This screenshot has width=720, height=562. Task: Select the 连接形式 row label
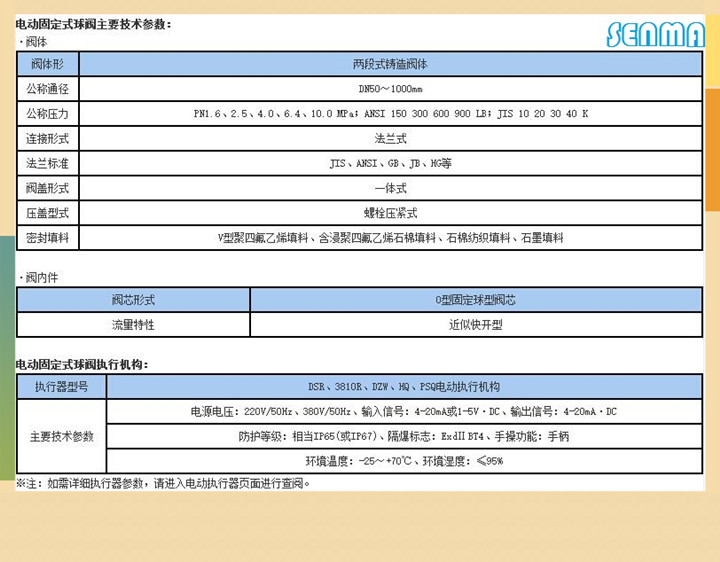point(48,138)
